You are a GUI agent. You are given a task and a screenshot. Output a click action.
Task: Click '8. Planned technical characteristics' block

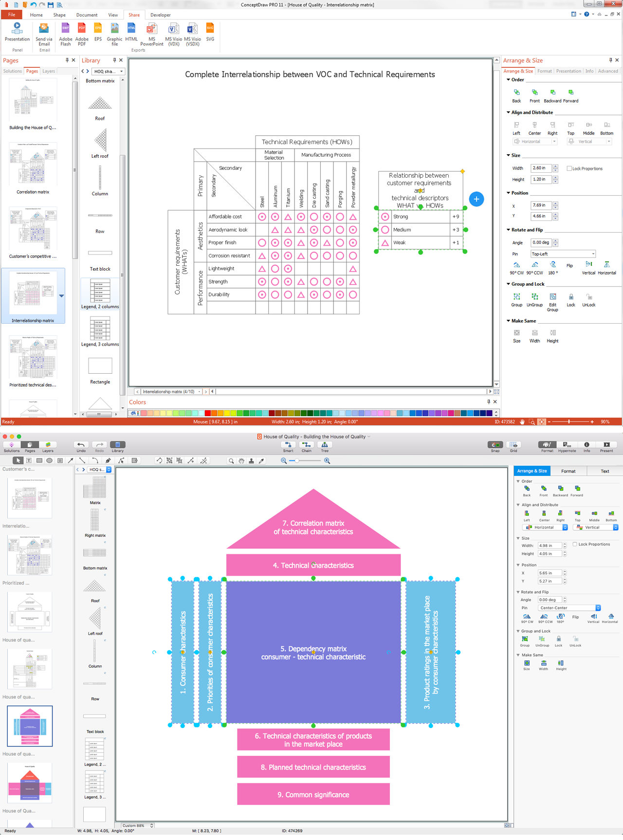click(x=313, y=767)
